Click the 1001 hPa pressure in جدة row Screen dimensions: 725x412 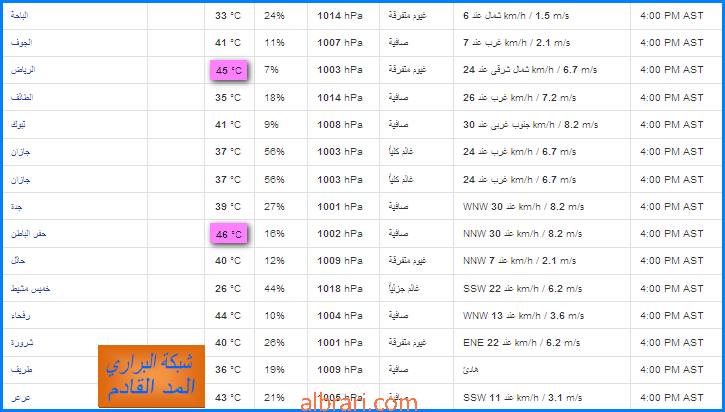coord(340,206)
